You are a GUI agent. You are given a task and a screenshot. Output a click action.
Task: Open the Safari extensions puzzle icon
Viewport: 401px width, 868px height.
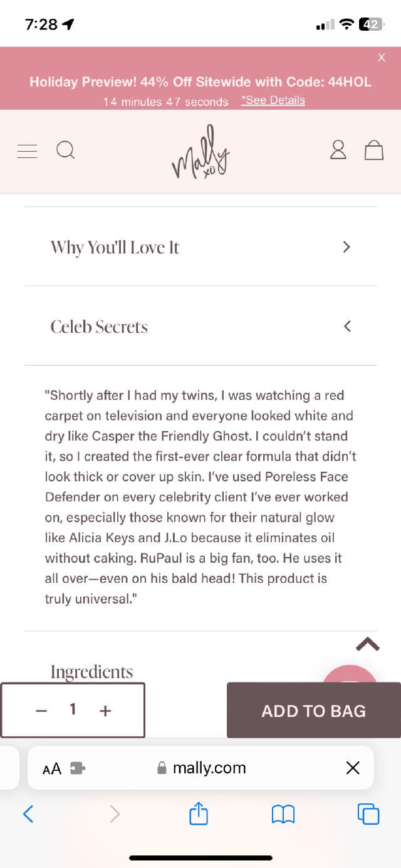click(77, 767)
